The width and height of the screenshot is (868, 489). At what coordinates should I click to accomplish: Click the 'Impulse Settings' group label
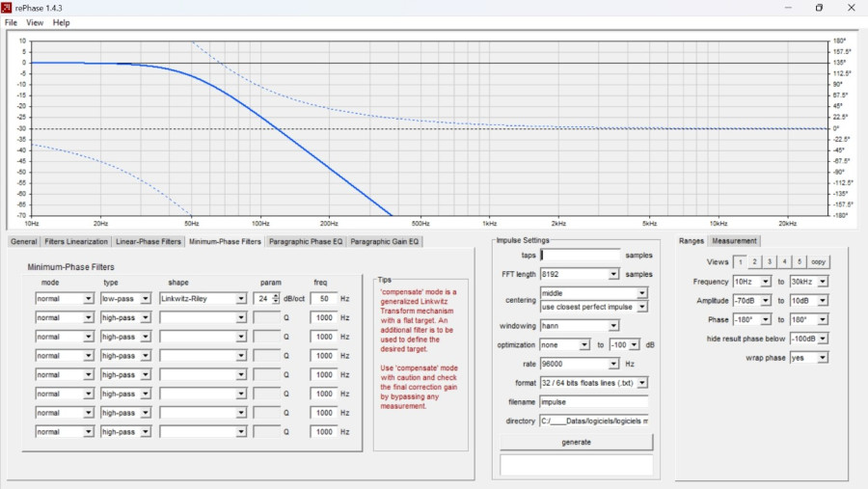(523, 240)
